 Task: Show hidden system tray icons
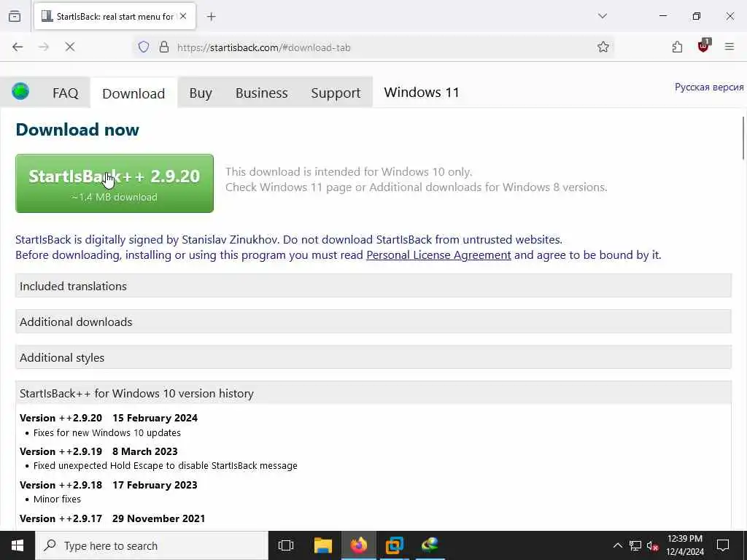pos(617,545)
